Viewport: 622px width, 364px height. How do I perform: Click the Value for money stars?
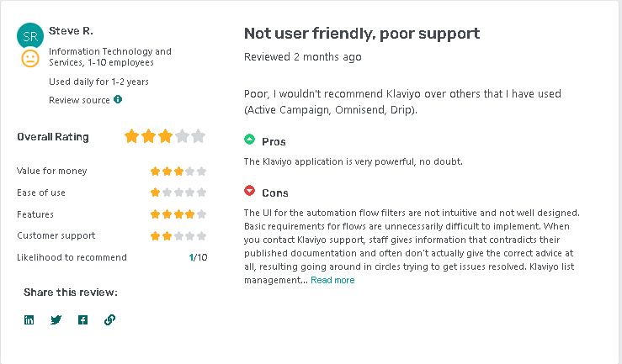[x=178, y=171]
